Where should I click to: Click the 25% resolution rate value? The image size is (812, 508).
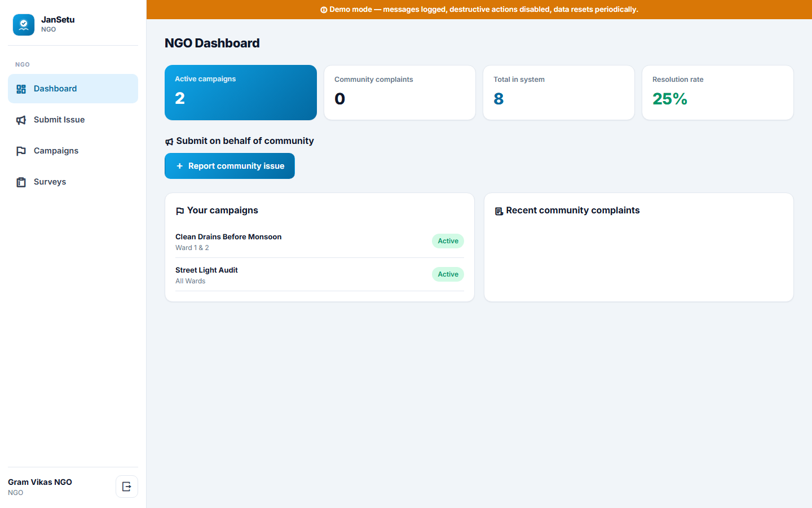[x=670, y=99]
